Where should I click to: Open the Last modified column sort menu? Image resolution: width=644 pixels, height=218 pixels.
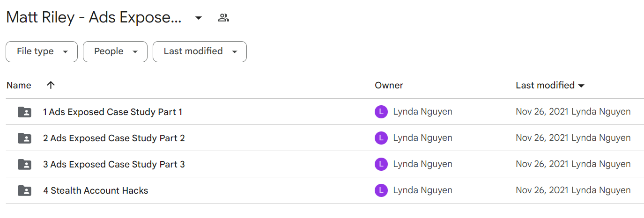pyautogui.click(x=550, y=85)
